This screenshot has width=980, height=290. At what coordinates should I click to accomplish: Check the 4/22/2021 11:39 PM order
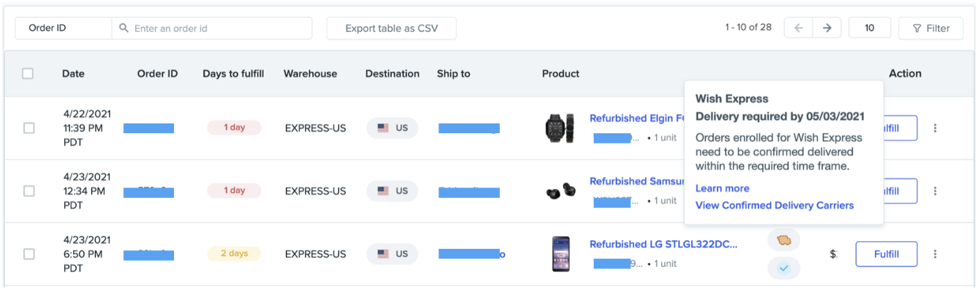coord(29,128)
